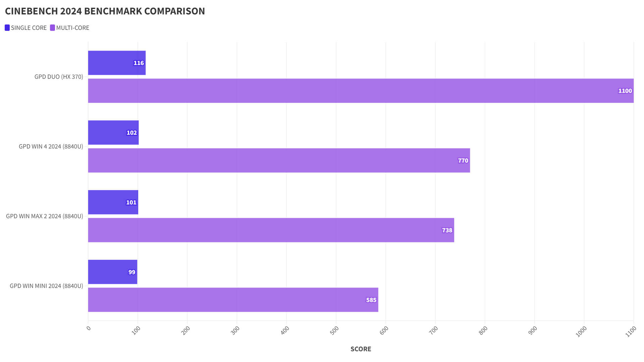Click the GPD DUO (HX 370) axis label
This screenshot has height=362, width=644.
59,77
